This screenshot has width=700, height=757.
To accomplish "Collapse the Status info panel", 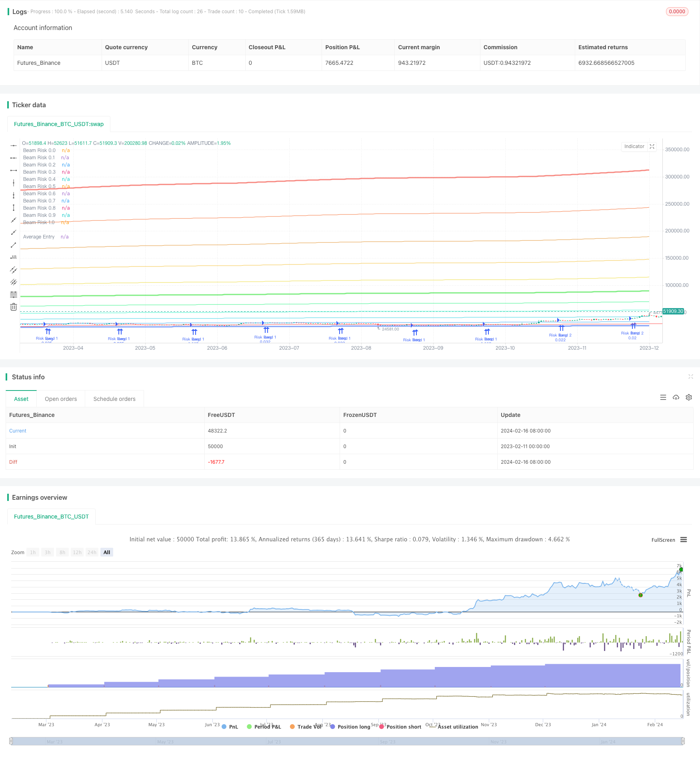I will [x=691, y=376].
